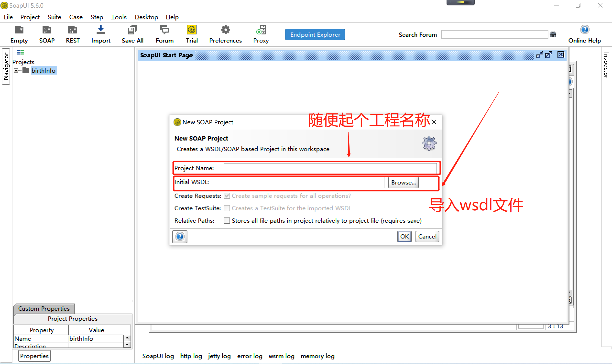
Task: Click the dialog help question-mark icon
Action: pos(180,236)
